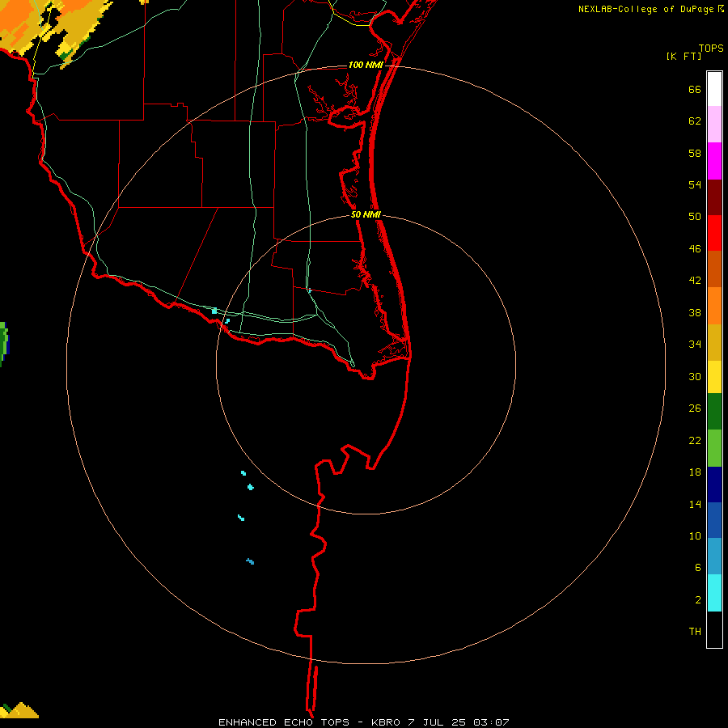Click the 'KBRO' station identifier

(385, 722)
